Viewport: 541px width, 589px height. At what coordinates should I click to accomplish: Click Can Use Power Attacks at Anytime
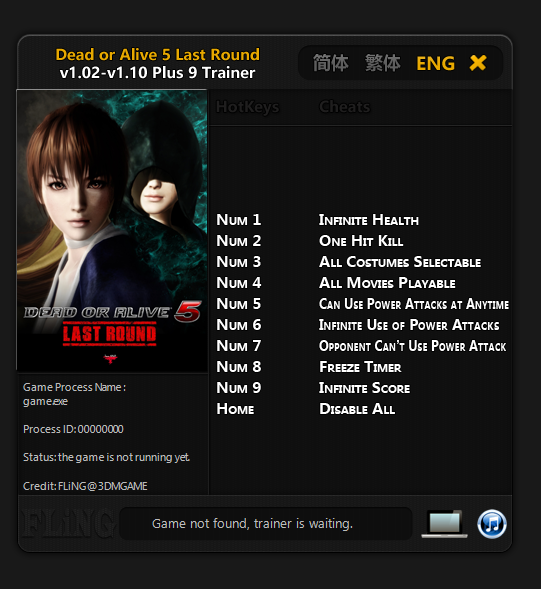pyautogui.click(x=414, y=304)
